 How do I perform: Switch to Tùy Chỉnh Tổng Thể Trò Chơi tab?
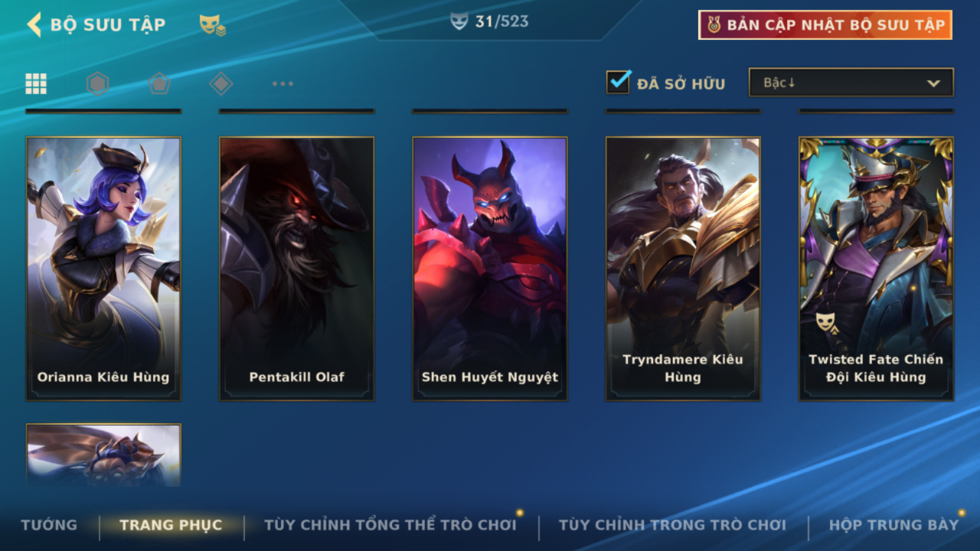tap(390, 525)
